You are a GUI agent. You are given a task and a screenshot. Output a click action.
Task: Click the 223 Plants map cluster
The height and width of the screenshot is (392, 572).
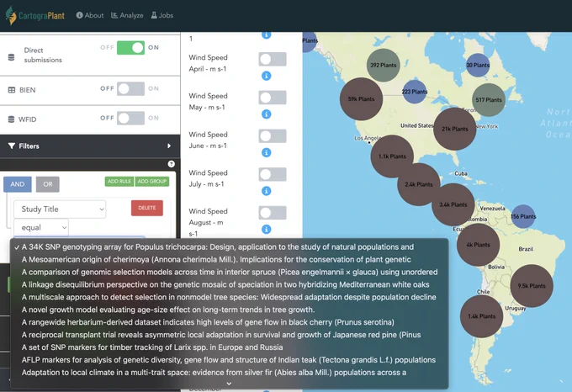(415, 92)
